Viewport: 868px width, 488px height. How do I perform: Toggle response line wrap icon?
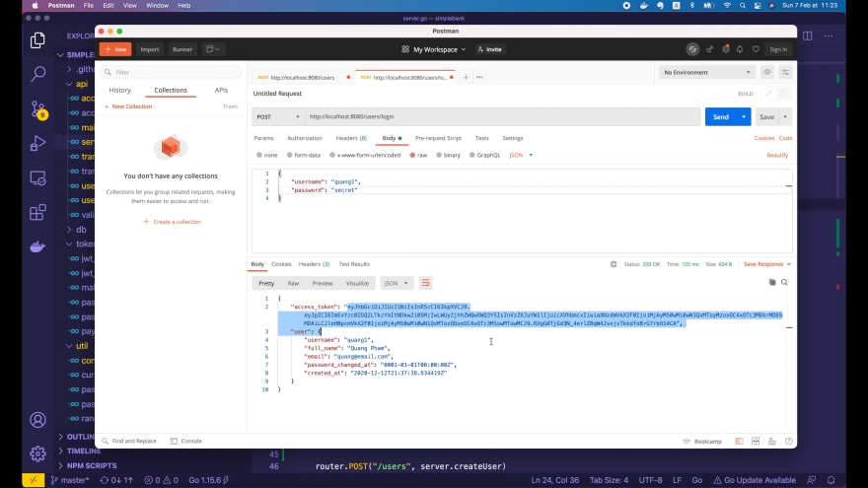click(x=425, y=283)
